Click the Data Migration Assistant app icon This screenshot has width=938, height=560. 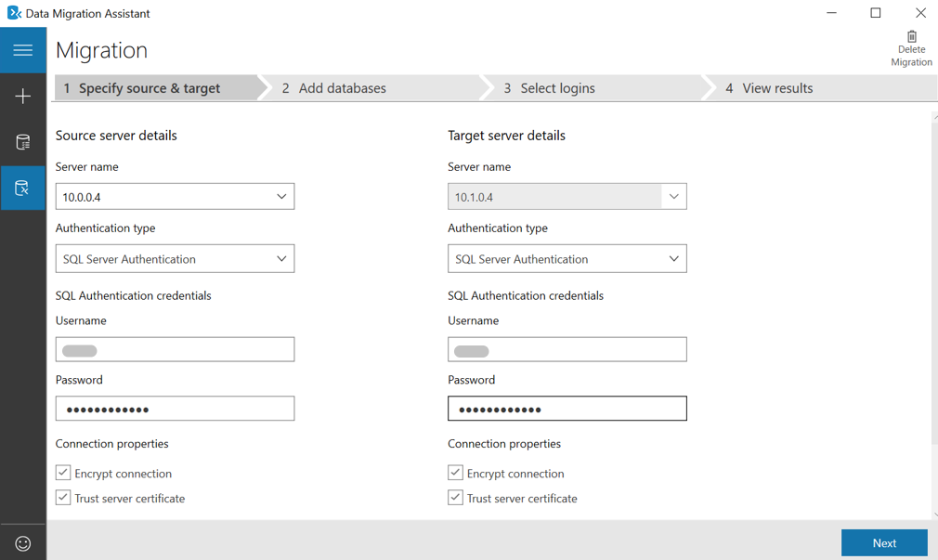pos(13,13)
